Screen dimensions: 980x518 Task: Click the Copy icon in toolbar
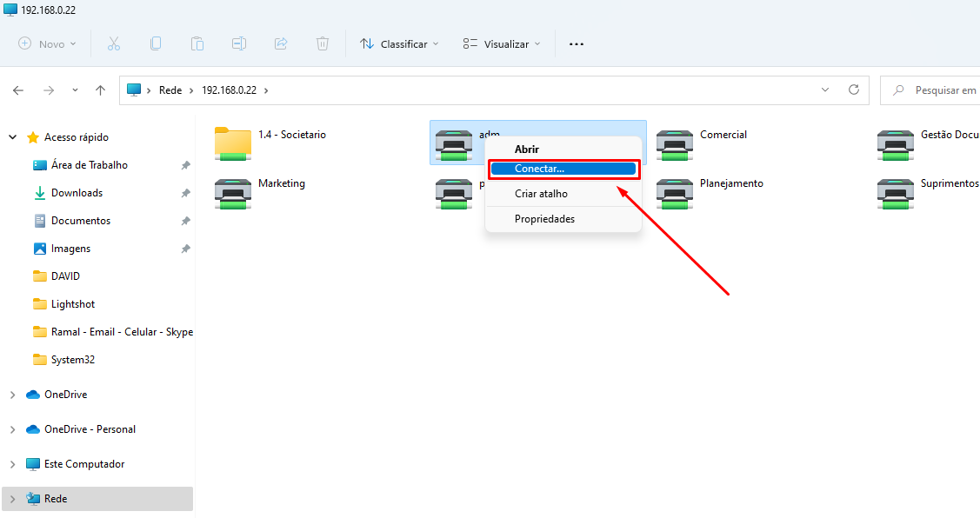(x=156, y=43)
